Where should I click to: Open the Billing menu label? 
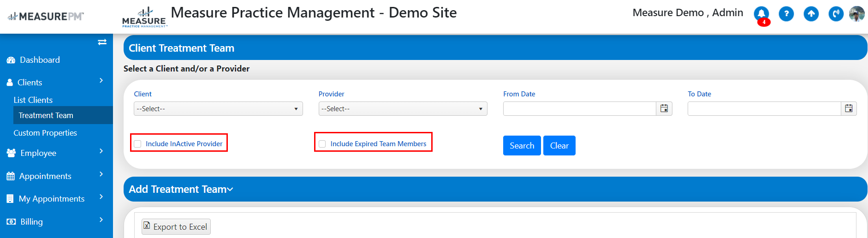coord(31,222)
